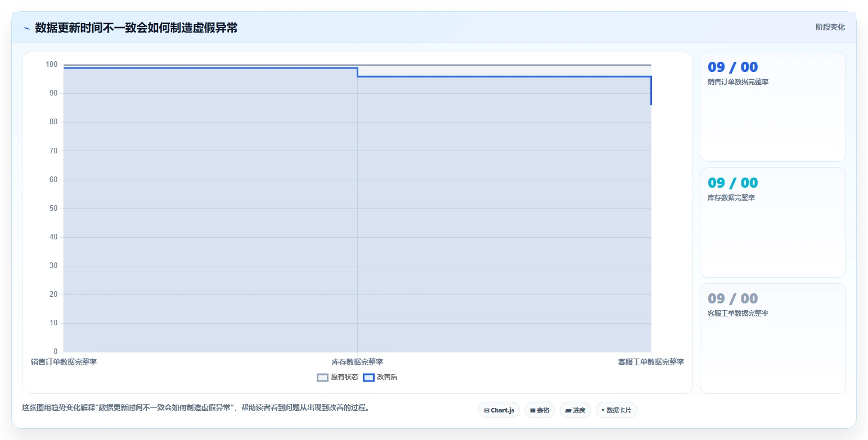Click the lightning icon beside the title
The height and width of the screenshot is (440, 868).
(26, 28)
